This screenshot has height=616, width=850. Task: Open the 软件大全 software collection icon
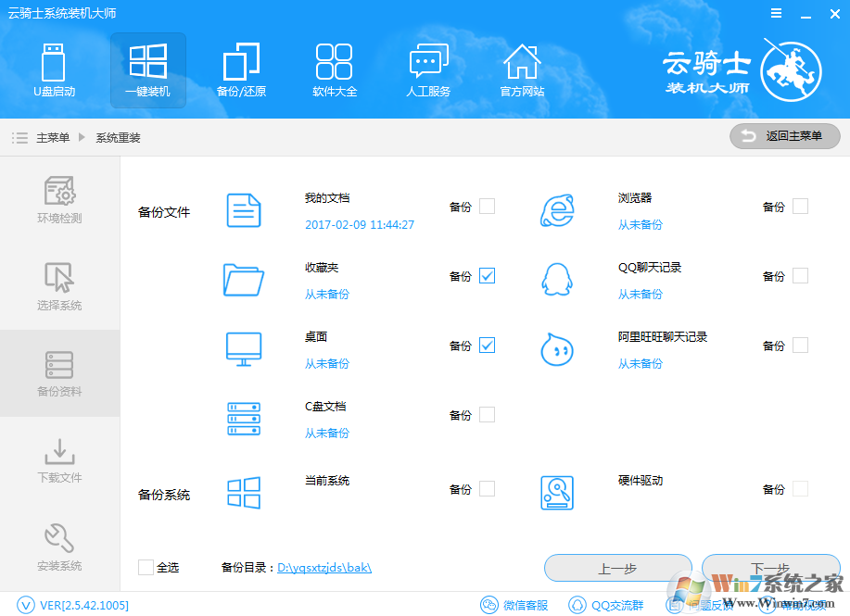[335, 69]
